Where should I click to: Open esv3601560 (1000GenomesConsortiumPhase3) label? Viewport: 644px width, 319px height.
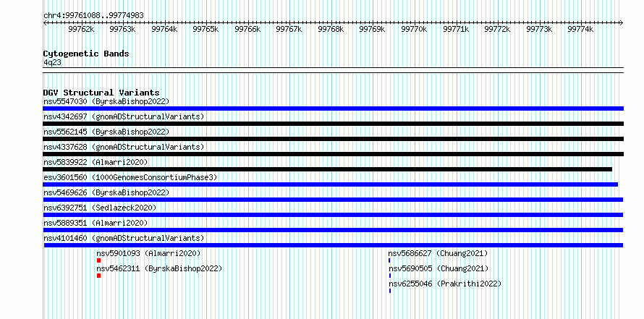130,177
